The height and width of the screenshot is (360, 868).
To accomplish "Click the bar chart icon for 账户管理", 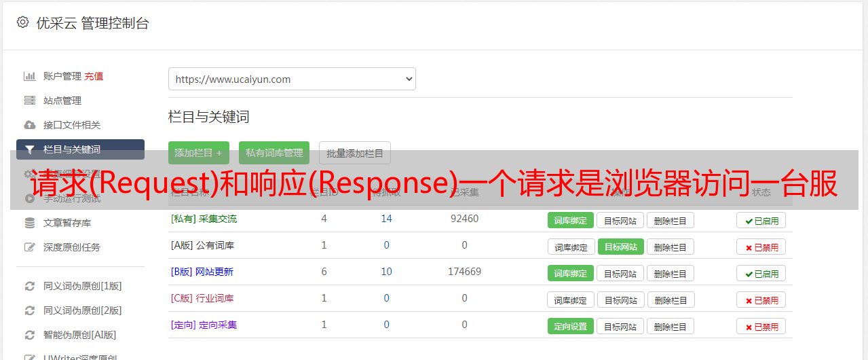I will coord(29,76).
